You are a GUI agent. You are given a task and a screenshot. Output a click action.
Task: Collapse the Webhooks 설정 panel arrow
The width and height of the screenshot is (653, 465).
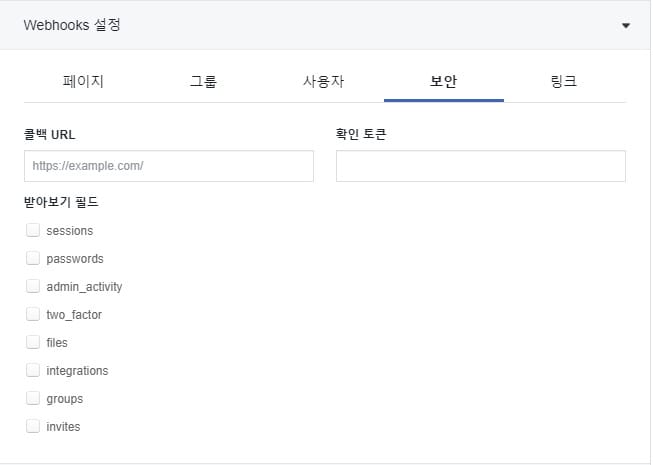point(625,26)
